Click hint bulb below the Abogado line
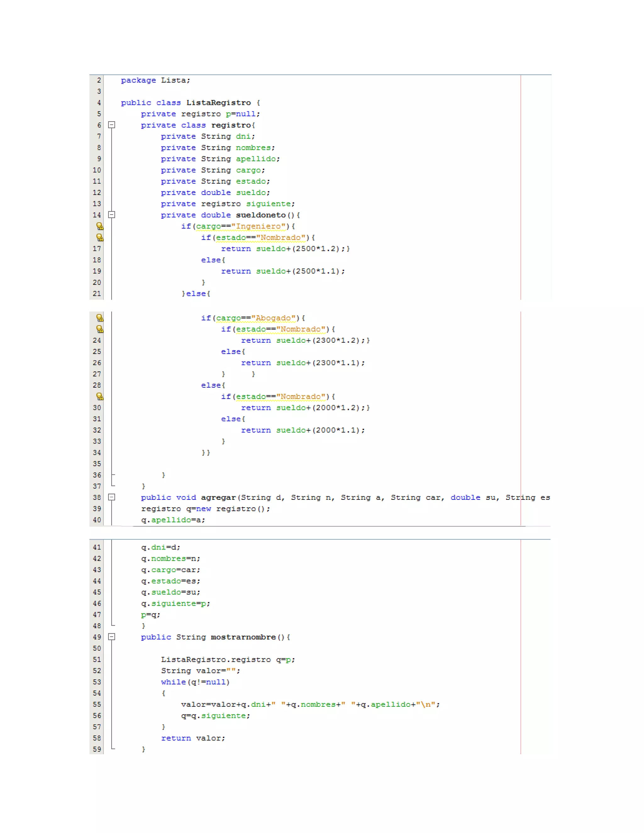The height and width of the screenshot is (833, 644). pyautogui.click(x=100, y=329)
